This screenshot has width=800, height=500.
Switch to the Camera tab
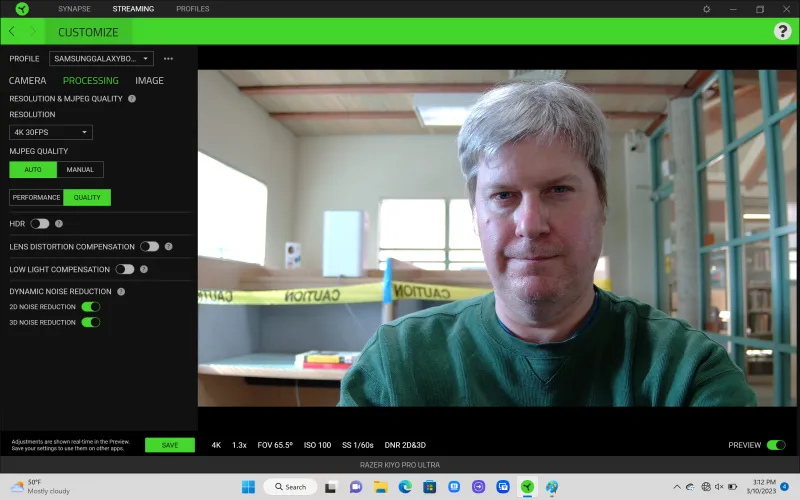pyautogui.click(x=28, y=81)
